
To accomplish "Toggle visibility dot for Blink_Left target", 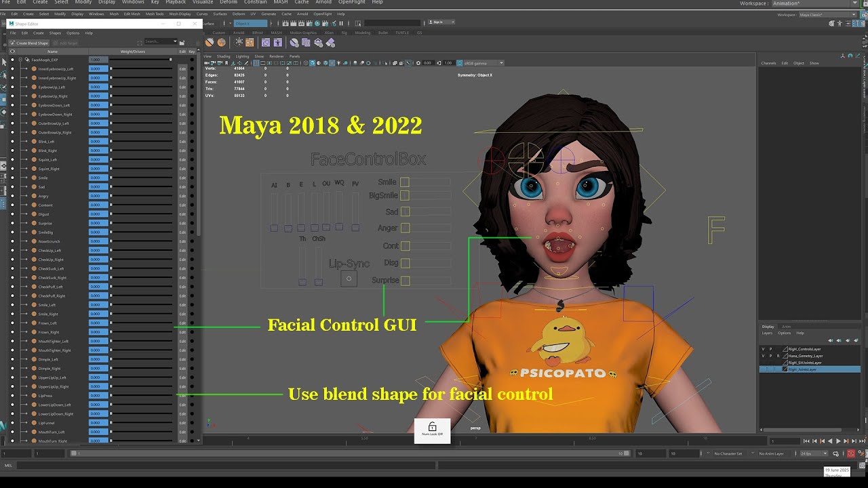I will 12,142.
